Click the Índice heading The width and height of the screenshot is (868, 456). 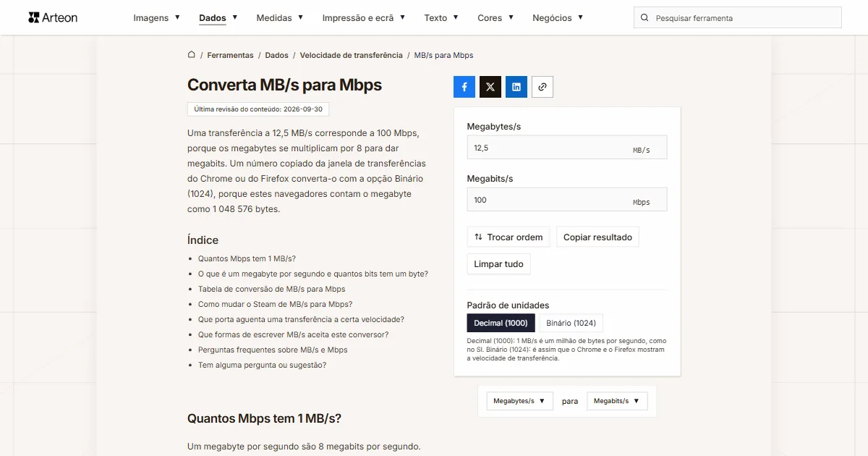coord(203,240)
